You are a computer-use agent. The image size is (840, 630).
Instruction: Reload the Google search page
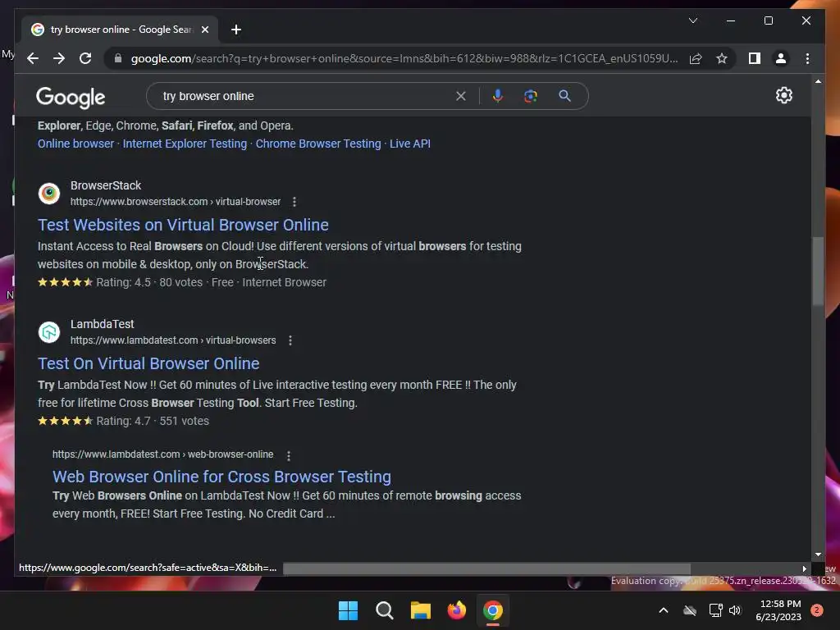pyautogui.click(x=85, y=58)
